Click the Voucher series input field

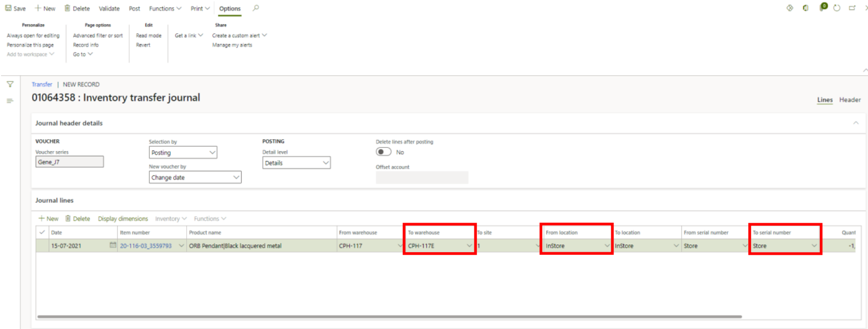[x=69, y=162]
